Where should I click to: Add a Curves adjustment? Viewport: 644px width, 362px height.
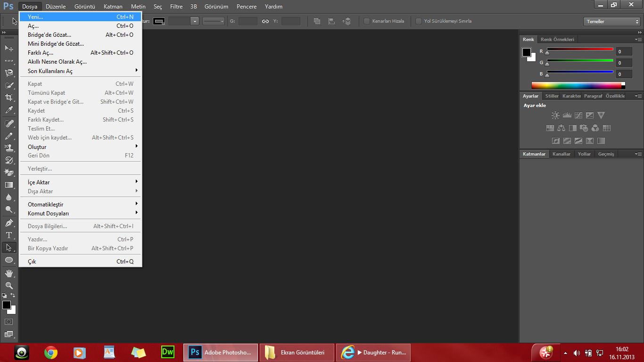pos(578,115)
